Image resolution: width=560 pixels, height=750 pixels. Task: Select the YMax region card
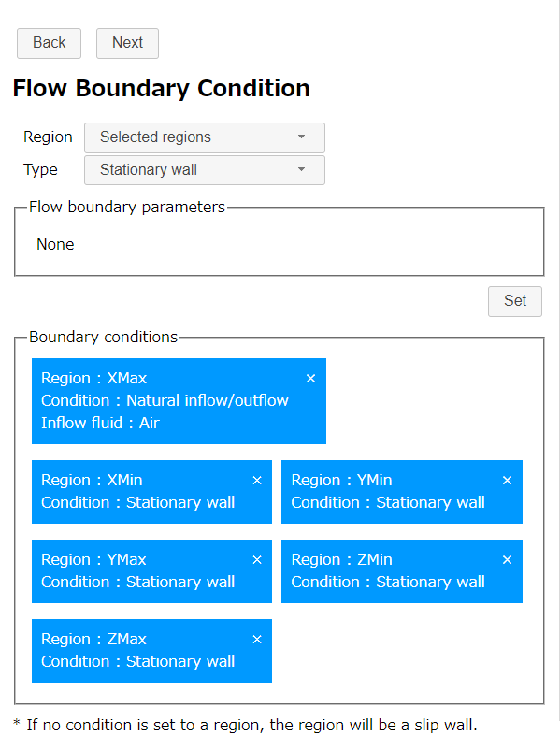pos(151,571)
